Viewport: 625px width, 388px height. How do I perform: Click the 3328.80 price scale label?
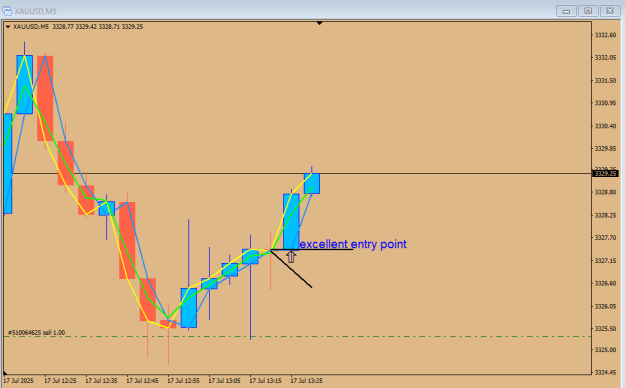[x=605, y=192]
